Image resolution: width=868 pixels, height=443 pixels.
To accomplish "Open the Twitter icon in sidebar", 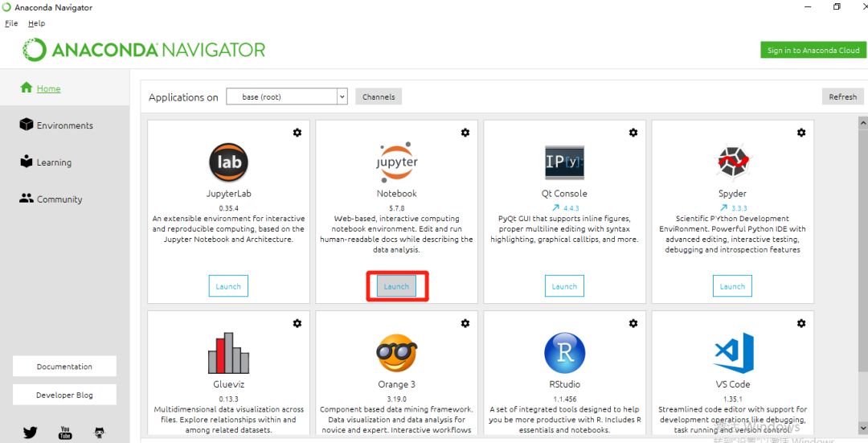I will (31, 433).
